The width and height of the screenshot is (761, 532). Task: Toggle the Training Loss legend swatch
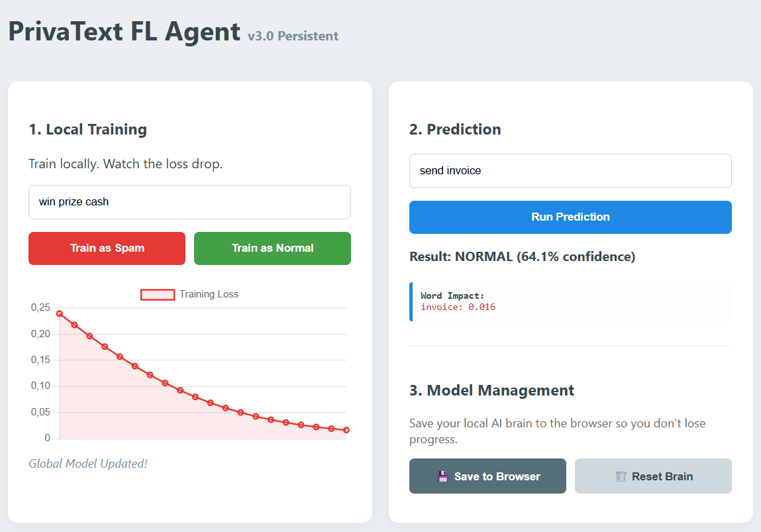(158, 295)
